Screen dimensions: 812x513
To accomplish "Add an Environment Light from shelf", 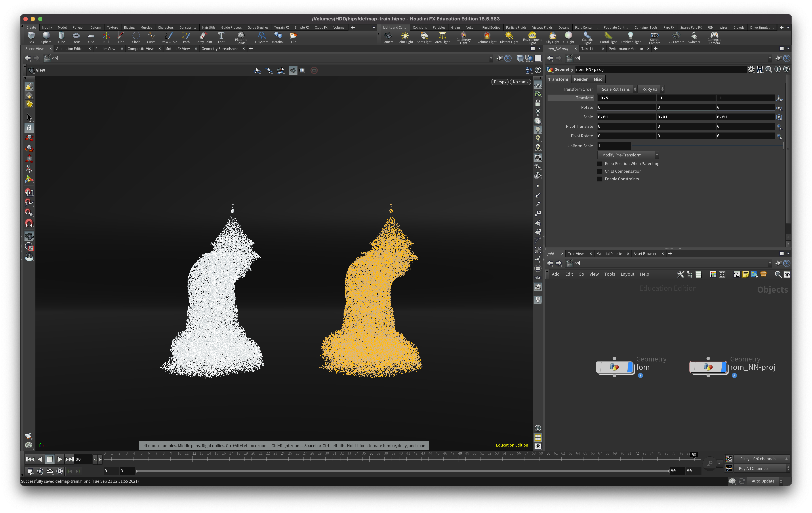I will (532, 37).
